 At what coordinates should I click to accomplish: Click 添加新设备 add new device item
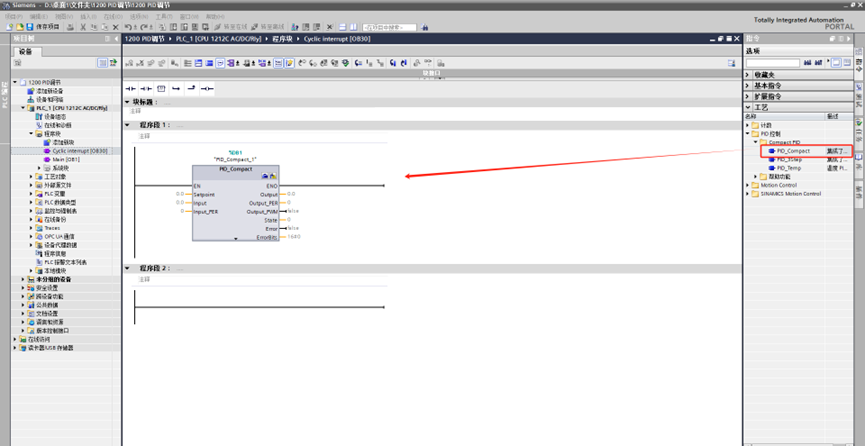(50, 91)
